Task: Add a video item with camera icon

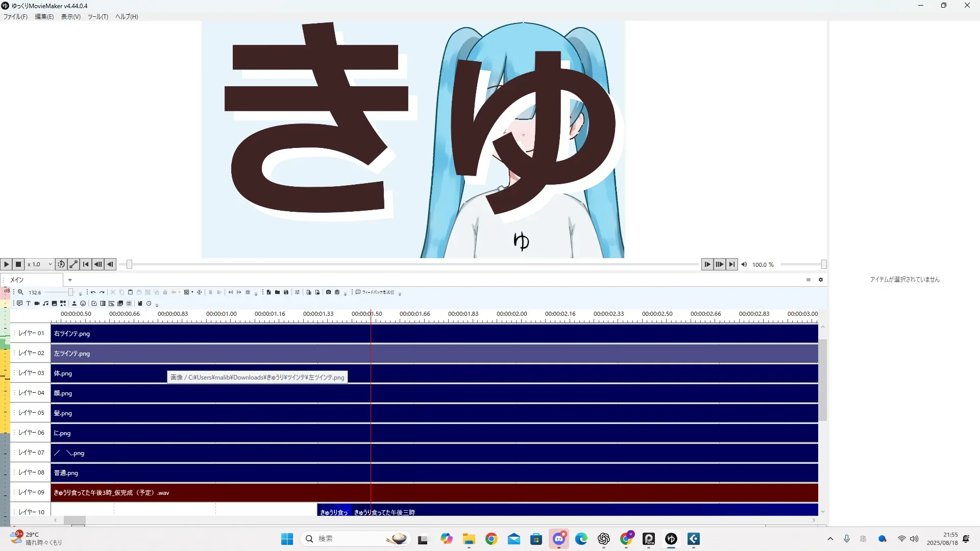Action: click(x=37, y=304)
